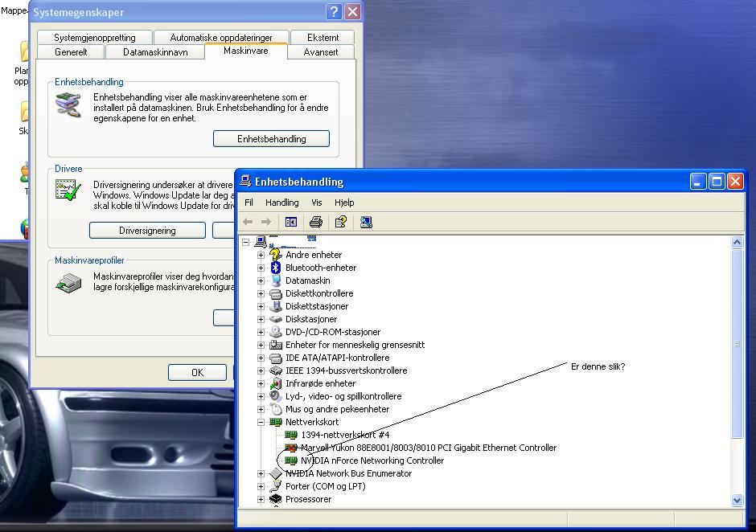The width and height of the screenshot is (756, 532).
Task: Select the Bluetooth-enheter icon
Action: pyautogui.click(x=275, y=268)
